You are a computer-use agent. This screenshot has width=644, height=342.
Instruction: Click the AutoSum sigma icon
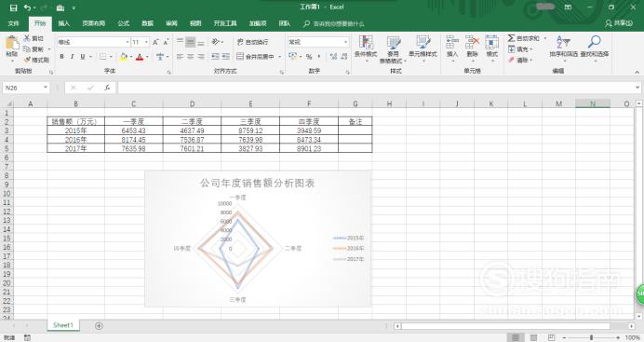(511, 38)
